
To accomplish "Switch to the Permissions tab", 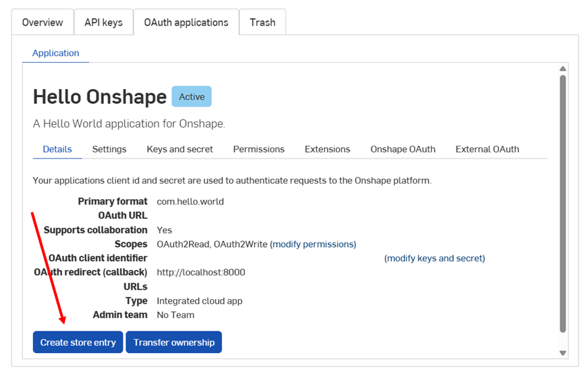I will coord(259,149).
